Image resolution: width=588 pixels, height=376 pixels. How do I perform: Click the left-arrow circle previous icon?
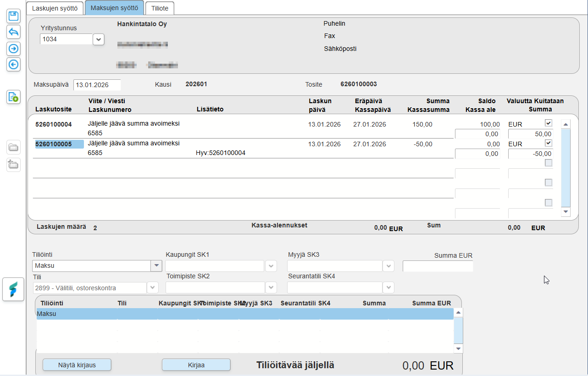coord(13,64)
